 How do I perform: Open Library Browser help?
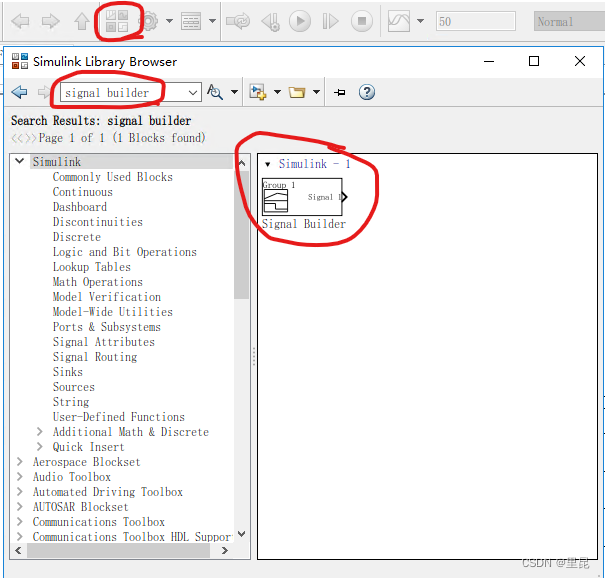(367, 92)
